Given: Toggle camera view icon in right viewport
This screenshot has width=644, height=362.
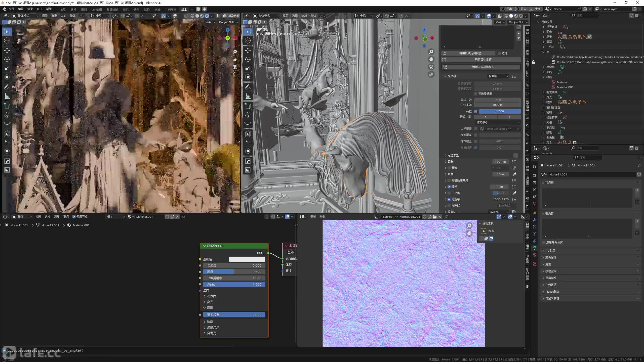Looking at the screenshot, I should [x=431, y=67].
